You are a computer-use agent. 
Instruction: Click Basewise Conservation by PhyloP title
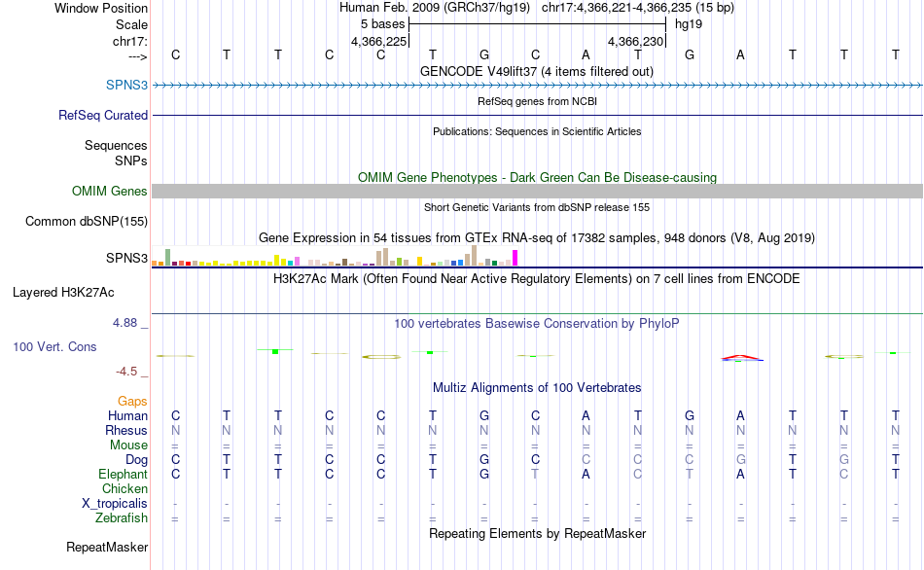[x=536, y=323]
